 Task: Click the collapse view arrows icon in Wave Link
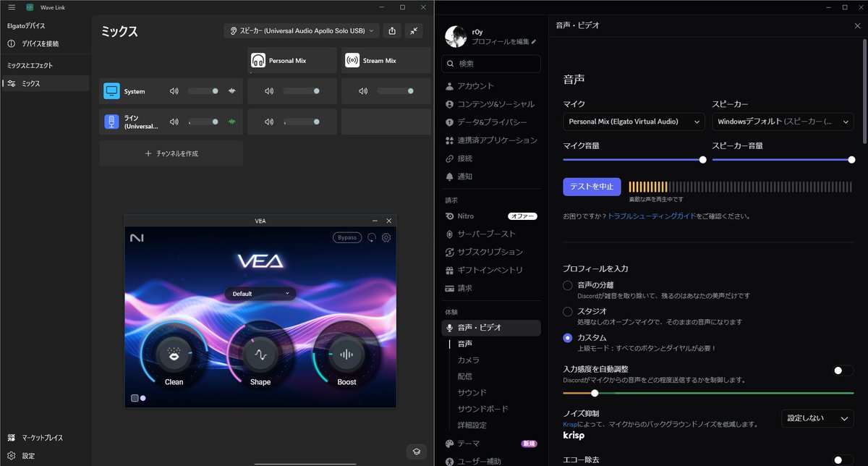(414, 30)
